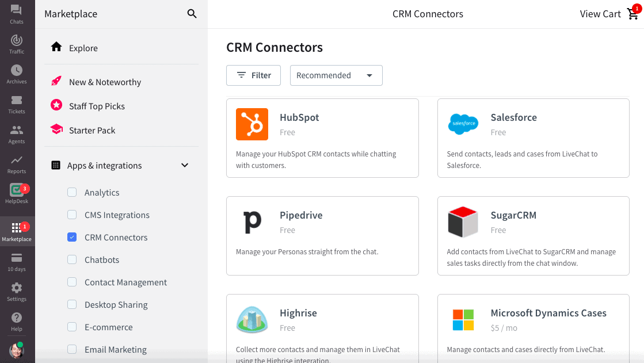Check the Desktop Sharing checkbox

pyautogui.click(x=72, y=304)
